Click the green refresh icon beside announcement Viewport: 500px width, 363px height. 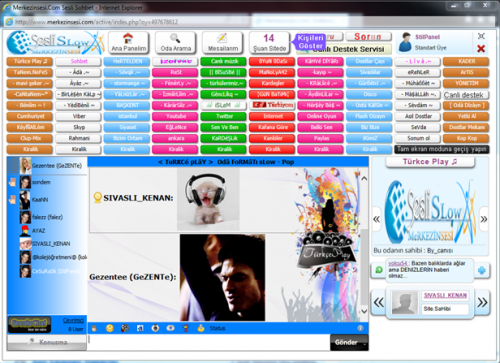tap(379, 270)
